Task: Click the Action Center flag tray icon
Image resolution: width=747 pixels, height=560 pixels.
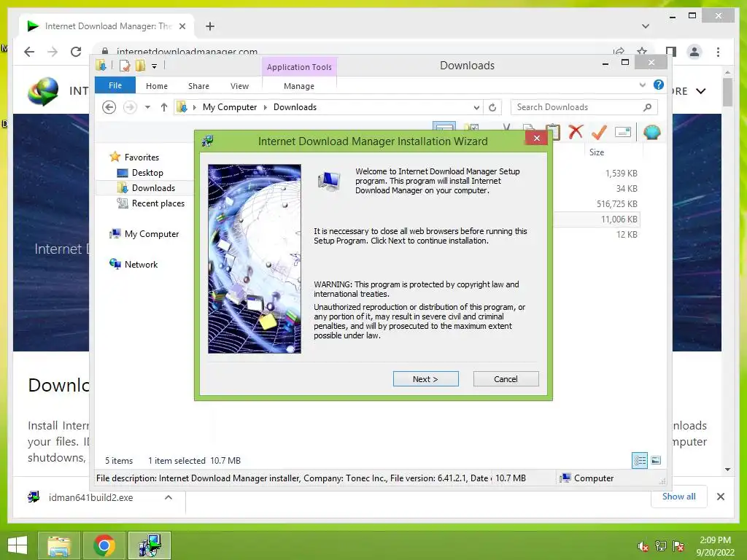Action: (678, 546)
